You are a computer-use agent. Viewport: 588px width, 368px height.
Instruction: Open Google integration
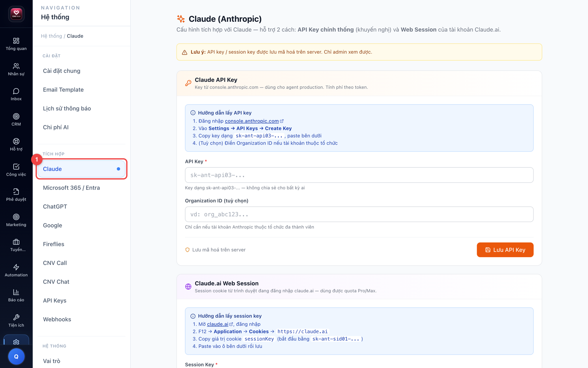tap(82, 225)
